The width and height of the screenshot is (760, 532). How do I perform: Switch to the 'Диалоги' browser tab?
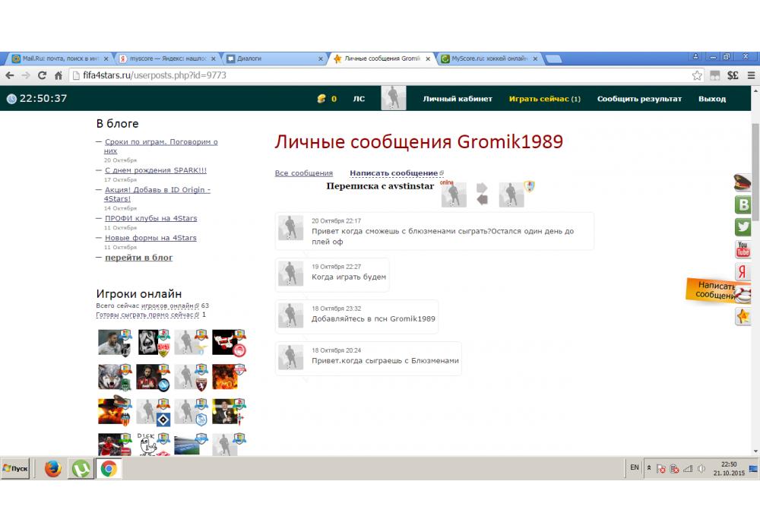274,59
